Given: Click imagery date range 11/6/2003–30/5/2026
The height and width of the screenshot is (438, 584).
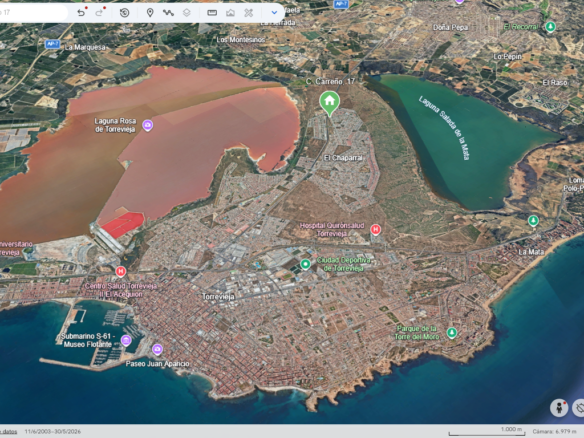Looking at the screenshot, I should (53, 432).
